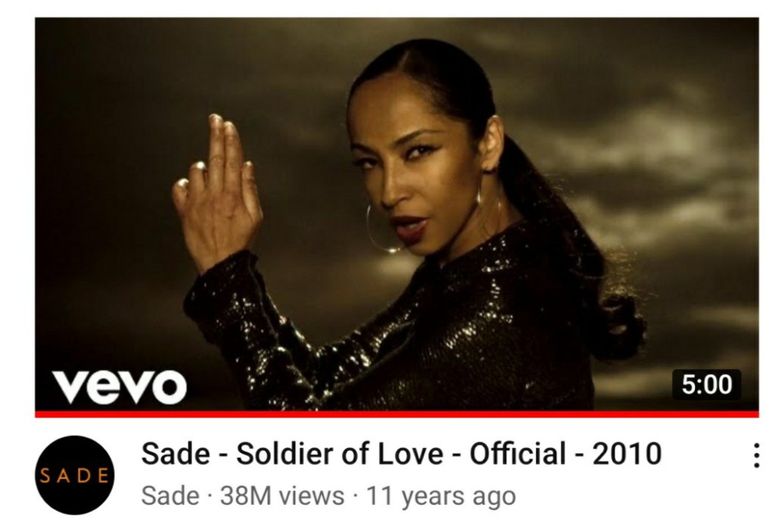
Task: Open the video title Sade - Soldier of Love
Action: click(x=401, y=453)
